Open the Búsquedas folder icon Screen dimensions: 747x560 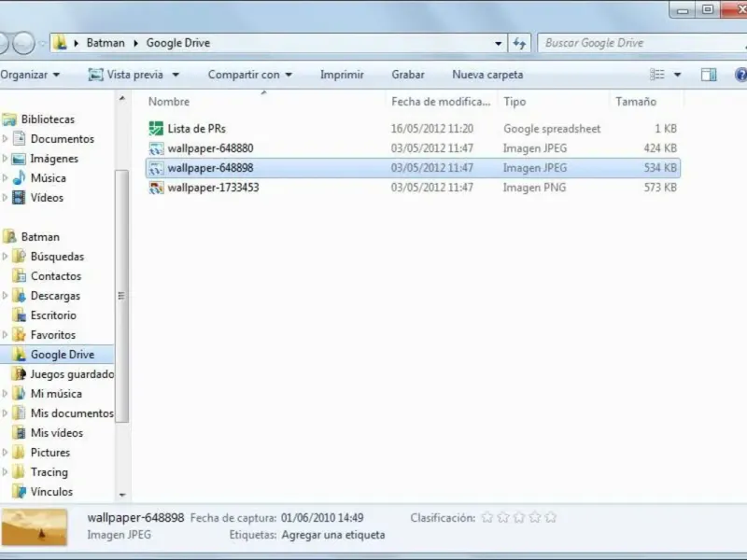[19, 256]
